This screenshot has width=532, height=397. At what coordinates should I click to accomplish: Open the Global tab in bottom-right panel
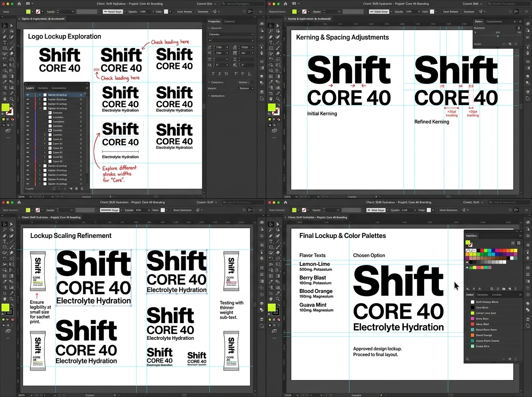[470, 295]
